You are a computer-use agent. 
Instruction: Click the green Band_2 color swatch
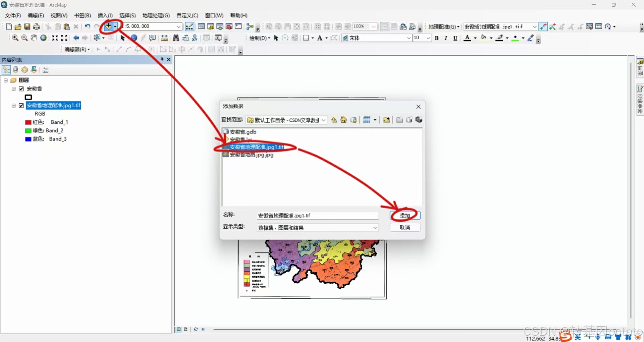[x=28, y=131]
